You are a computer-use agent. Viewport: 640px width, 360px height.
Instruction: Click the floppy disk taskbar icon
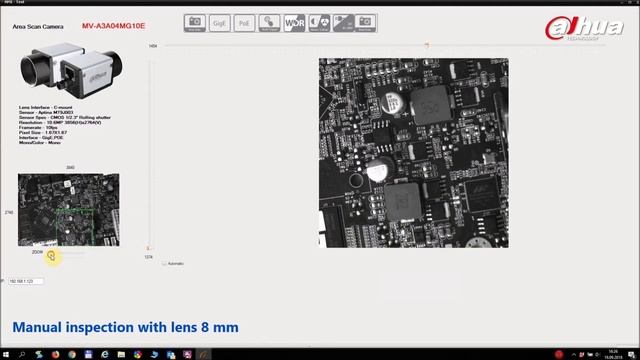tap(88, 355)
